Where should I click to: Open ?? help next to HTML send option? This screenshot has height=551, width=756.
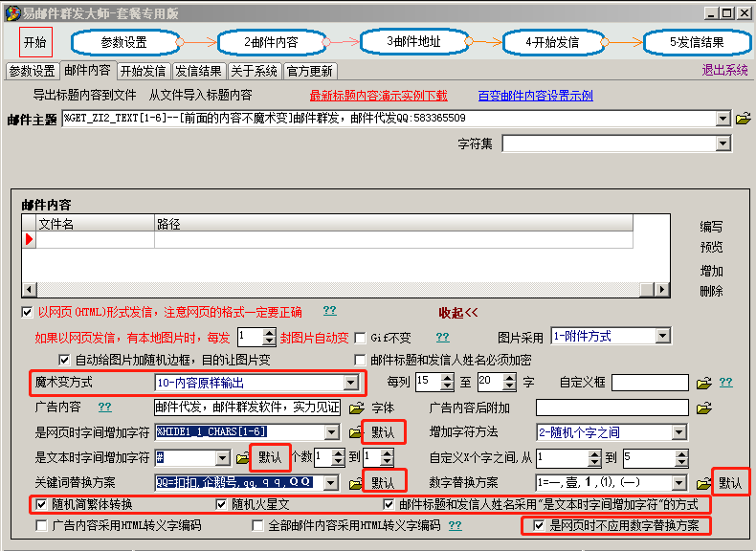click(x=330, y=311)
